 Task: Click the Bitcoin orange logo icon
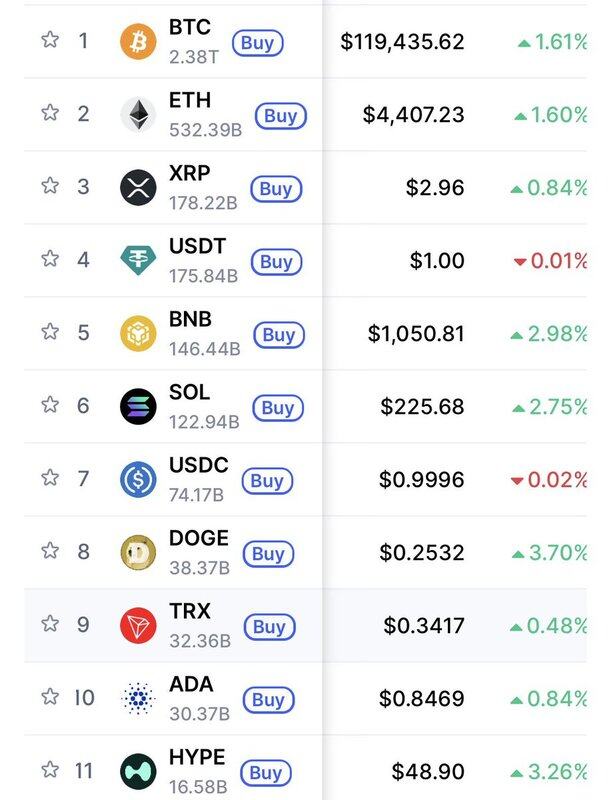pos(138,41)
